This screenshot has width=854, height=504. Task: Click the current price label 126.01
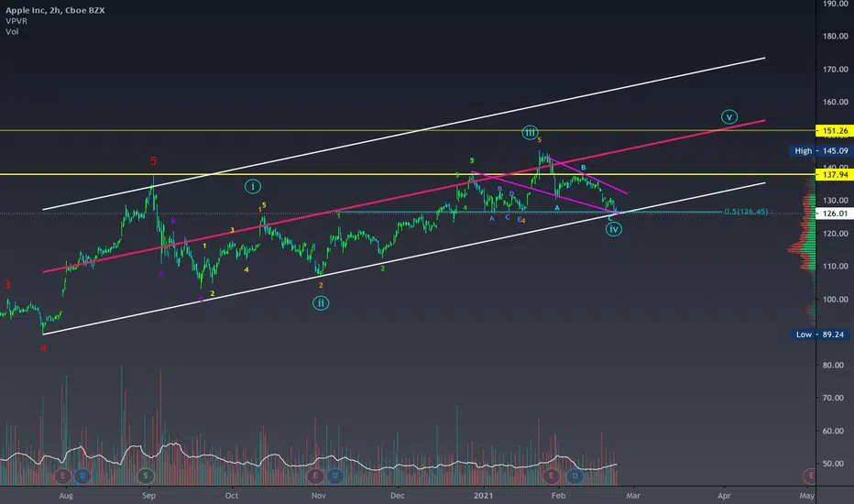(835, 214)
